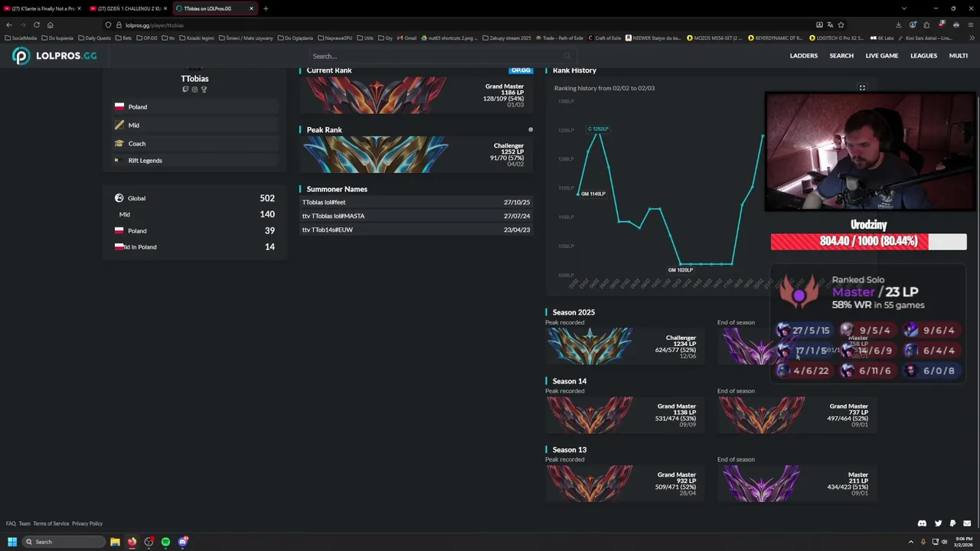Click the Poland country row in the profile
This screenshot has width=980, height=551.
point(194,107)
